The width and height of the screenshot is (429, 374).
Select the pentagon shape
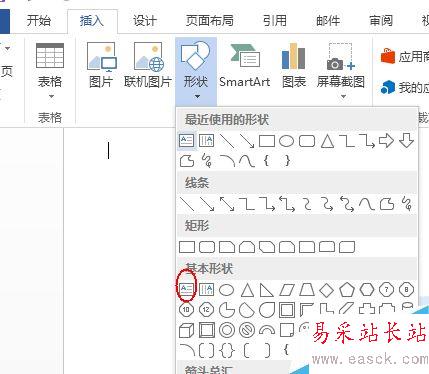[x=347, y=290]
